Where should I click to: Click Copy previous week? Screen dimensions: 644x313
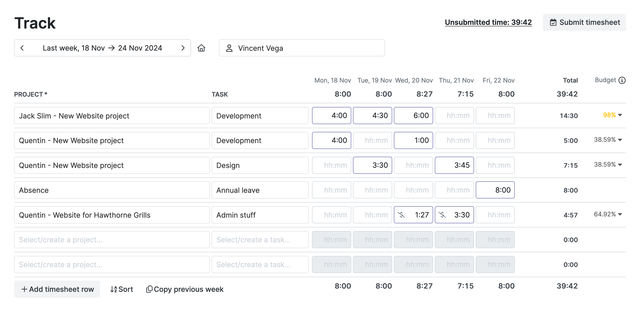[185, 289]
